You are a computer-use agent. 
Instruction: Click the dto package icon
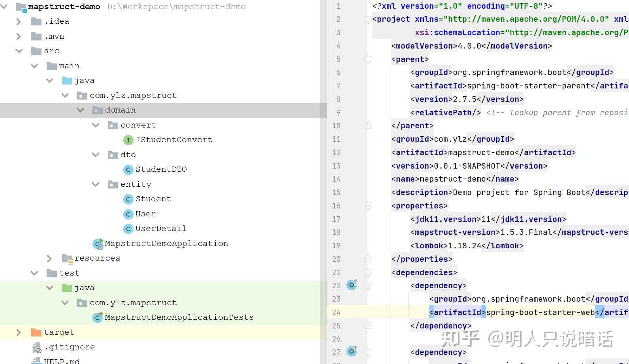pos(113,155)
